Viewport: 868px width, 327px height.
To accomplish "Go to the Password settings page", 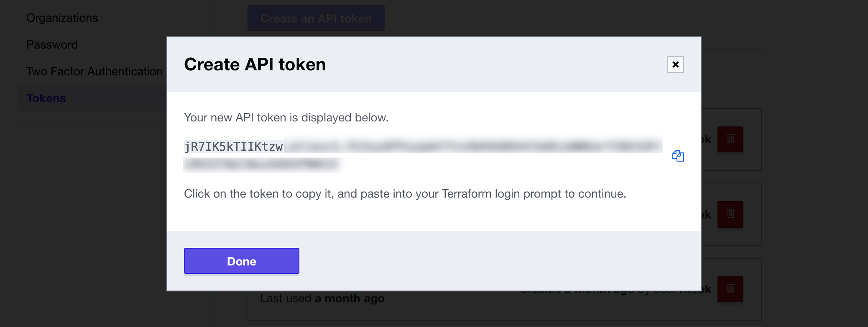I will (52, 45).
